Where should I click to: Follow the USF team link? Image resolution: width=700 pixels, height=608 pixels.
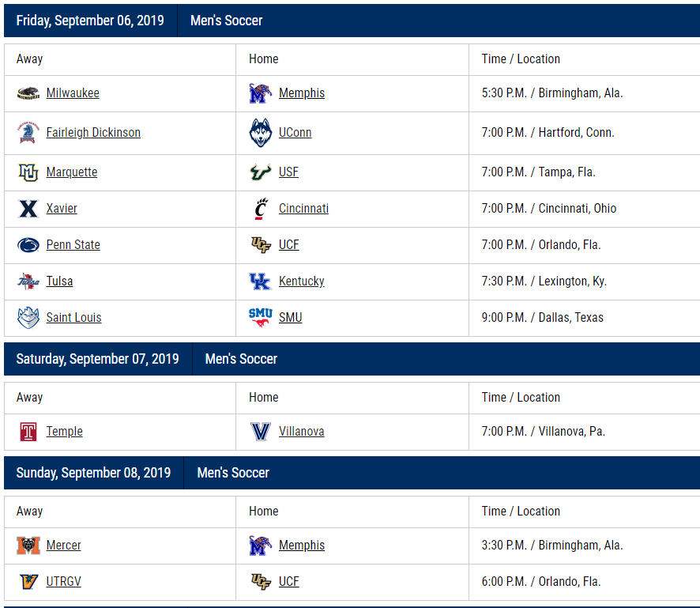point(288,172)
